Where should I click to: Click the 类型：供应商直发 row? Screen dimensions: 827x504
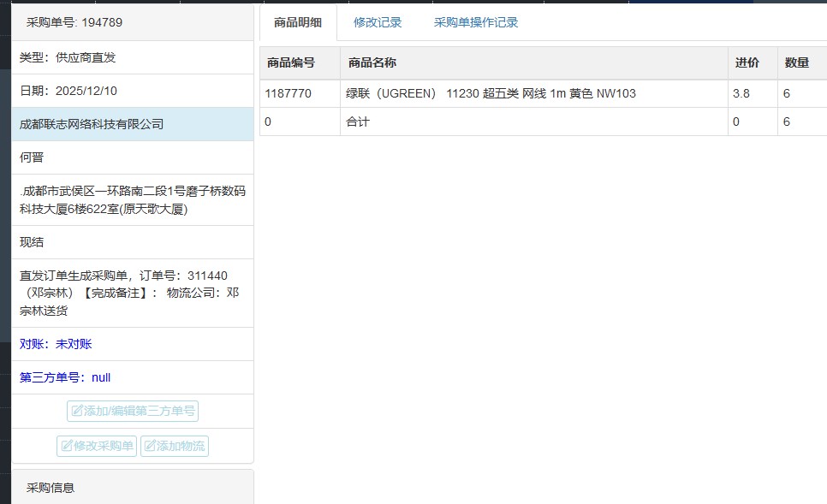(68, 57)
